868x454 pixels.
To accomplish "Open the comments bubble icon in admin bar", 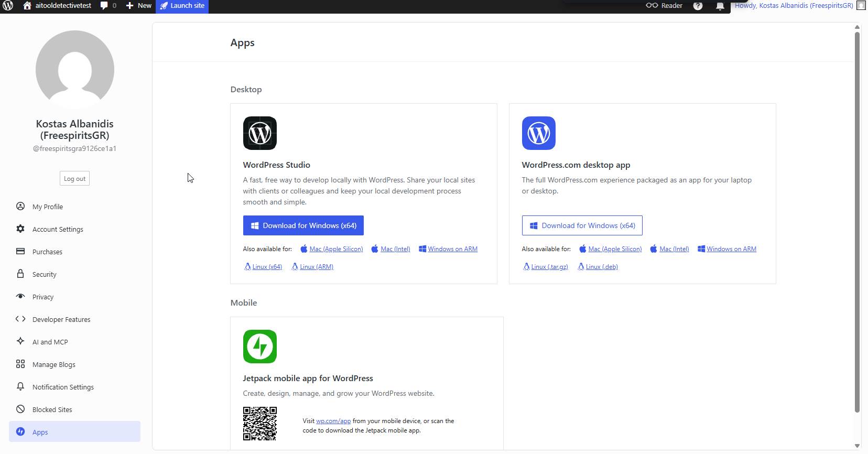I will tap(104, 5).
